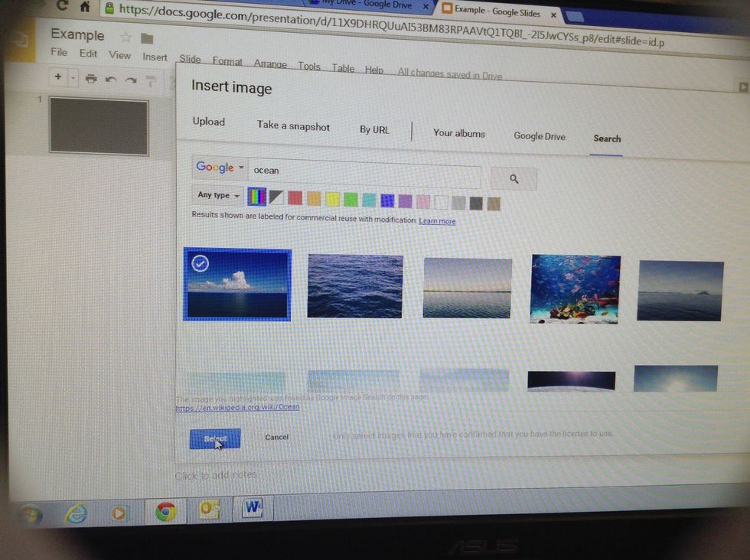Click the blue Select button
The width and height of the screenshot is (750, 560).
tap(215, 438)
